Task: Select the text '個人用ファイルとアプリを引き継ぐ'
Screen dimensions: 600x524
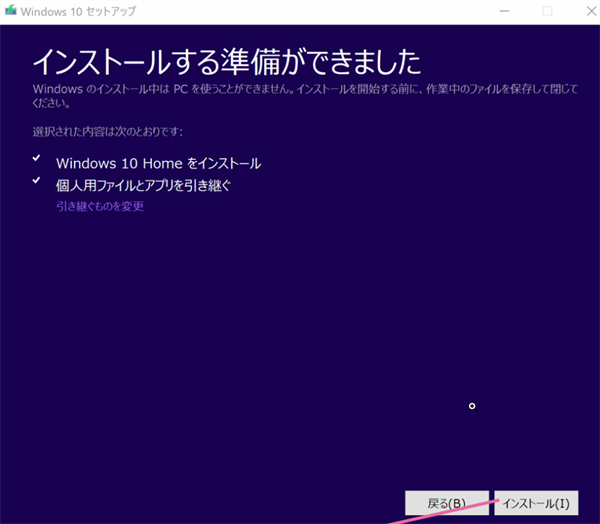Action: (x=143, y=186)
